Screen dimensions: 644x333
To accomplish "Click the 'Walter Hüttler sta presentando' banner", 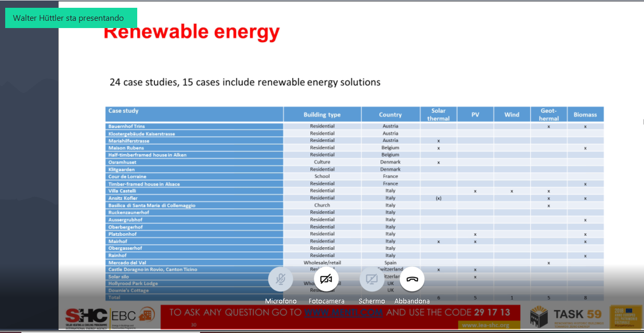I will point(71,18).
